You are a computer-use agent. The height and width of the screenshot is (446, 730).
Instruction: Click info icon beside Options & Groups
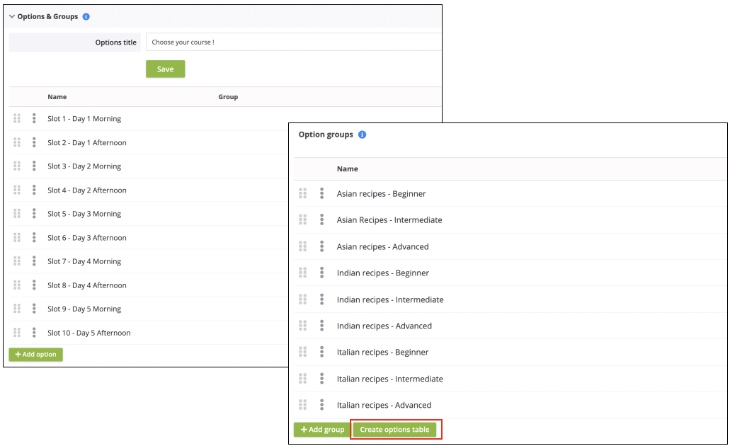pos(86,17)
